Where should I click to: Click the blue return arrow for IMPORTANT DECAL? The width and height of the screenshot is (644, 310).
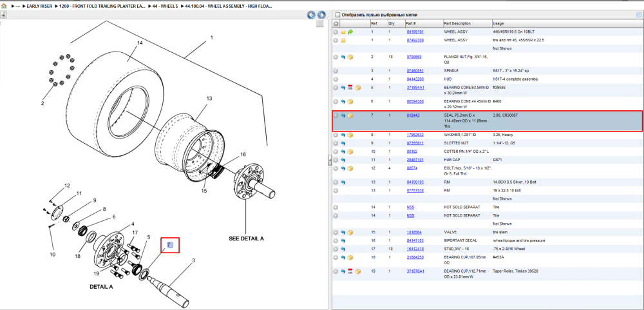click(343, 240)
